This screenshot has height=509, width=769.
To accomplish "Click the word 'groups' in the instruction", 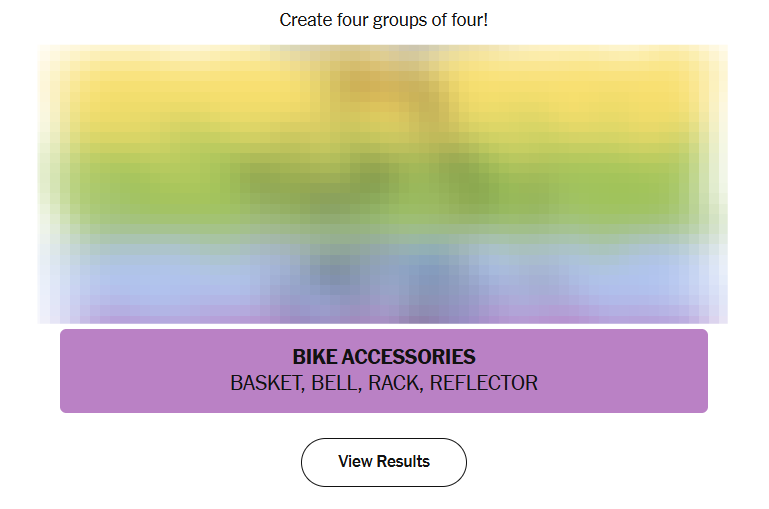I will coord(402,20).
